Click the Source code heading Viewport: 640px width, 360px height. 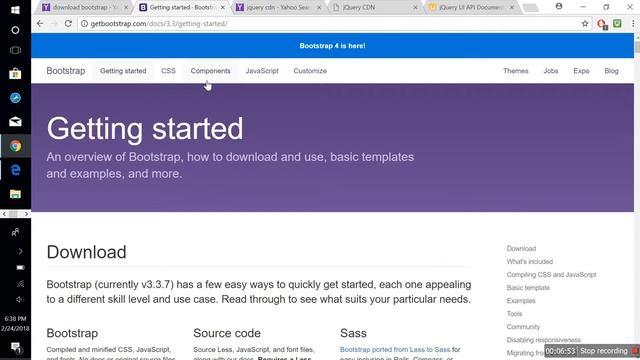227,333
